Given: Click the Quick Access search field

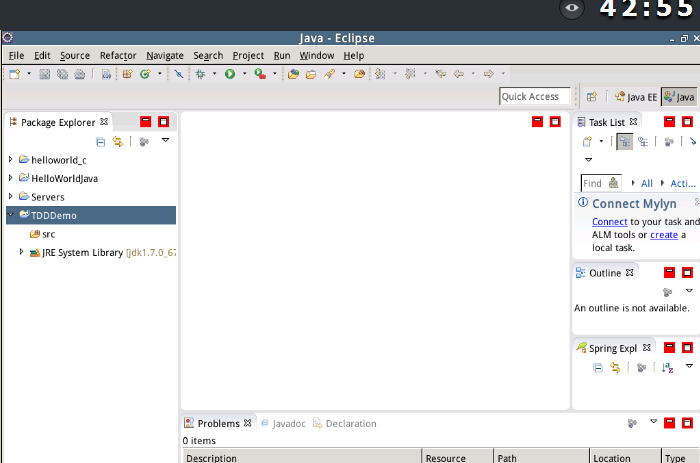Looking at the screenshot, I should 534,96.
